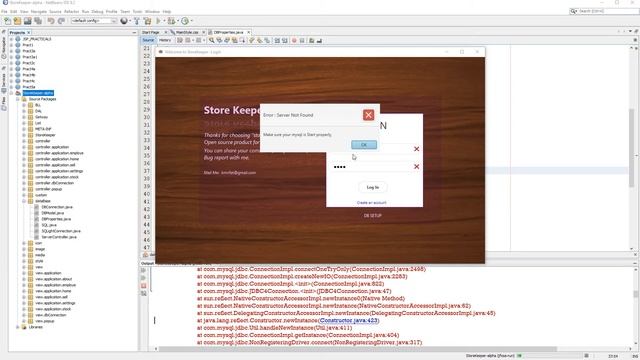Switch to the History editor view
The height and width of the screenshot is (360, 640).
[x=165, y=40]
